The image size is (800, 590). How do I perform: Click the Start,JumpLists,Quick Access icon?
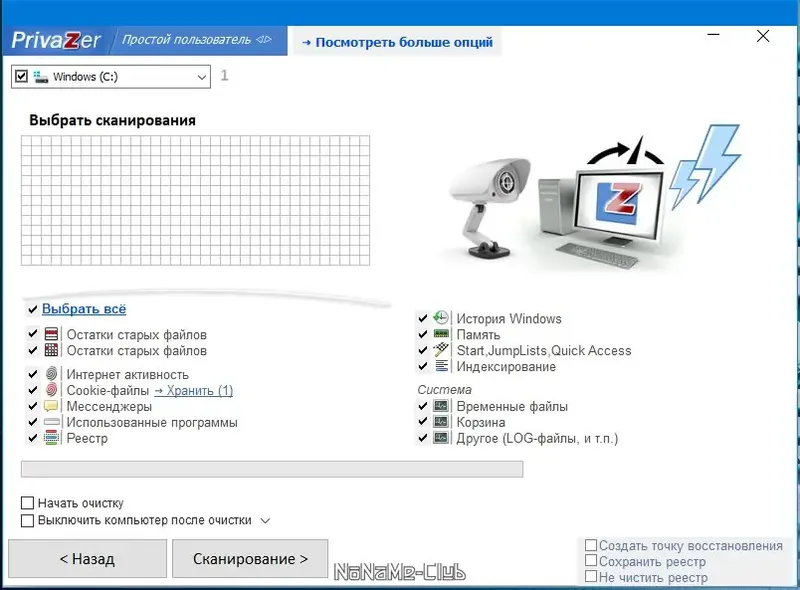click(x=441, y=350)
